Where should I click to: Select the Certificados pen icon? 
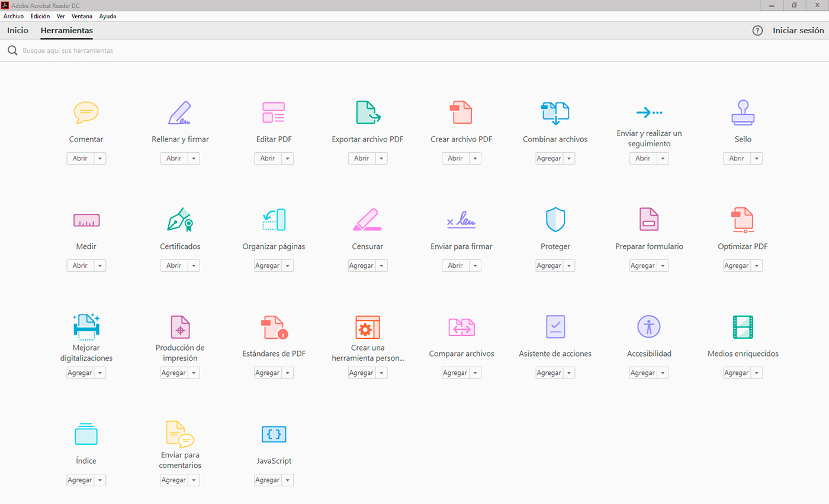(x=180, y=219)
